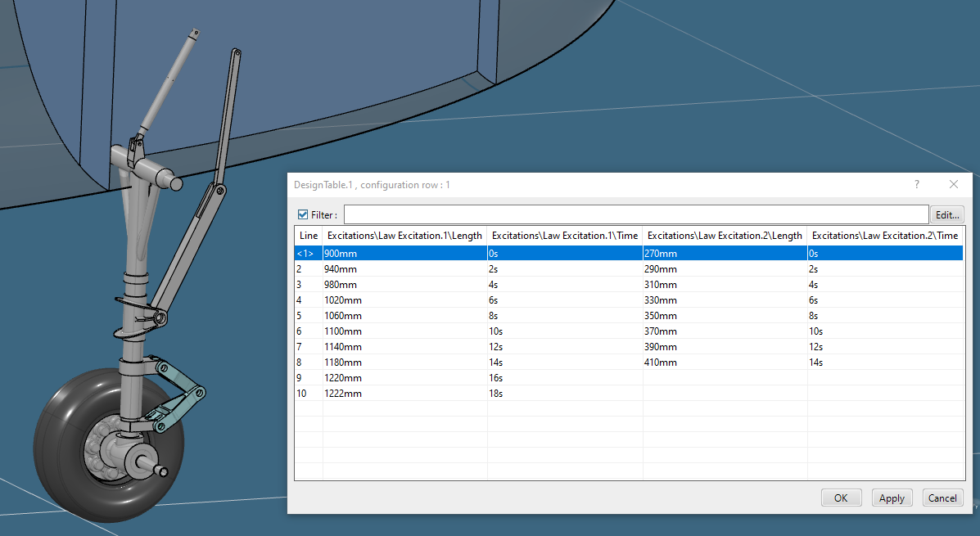Click the Apply button
This screenshot has width=980, height=536.
pyautogui.click(x=892, y=498)
